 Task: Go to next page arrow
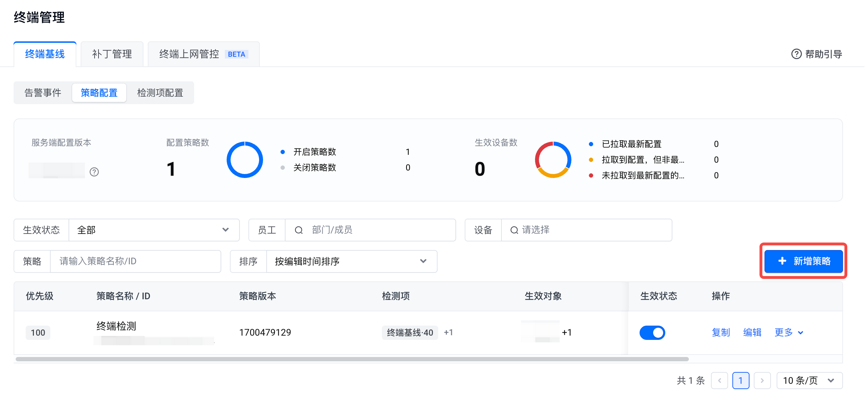pos(762,381)
